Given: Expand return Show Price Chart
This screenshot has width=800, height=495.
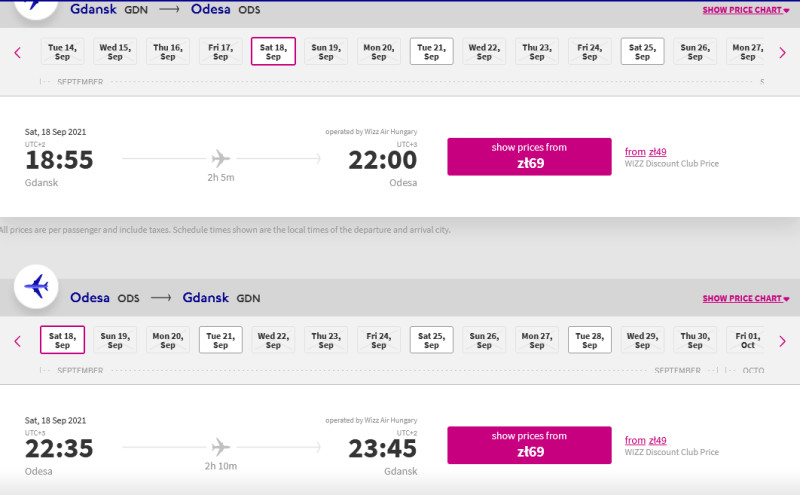Looking at the screenshot, I should pyautogui.click(x=745, y=298).
